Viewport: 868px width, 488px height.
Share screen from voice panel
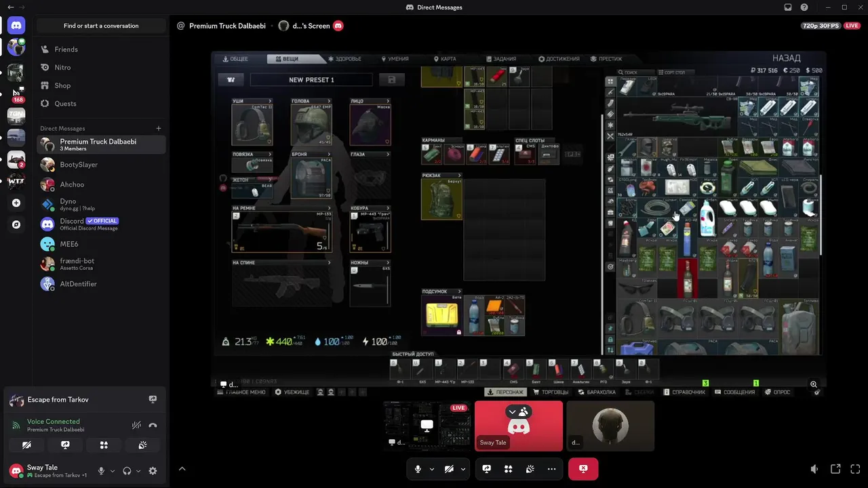coord(65,445)
